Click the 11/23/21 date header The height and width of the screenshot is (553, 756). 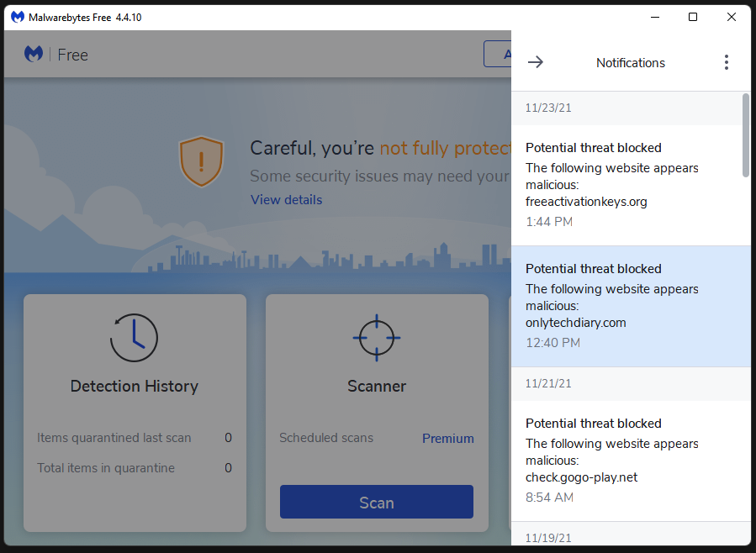click(548, 108)
